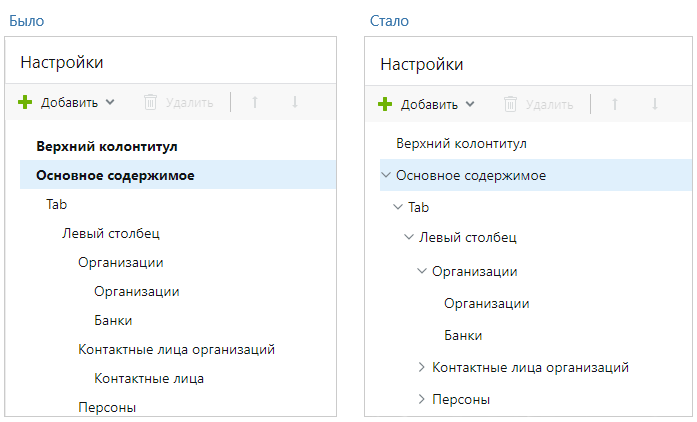
Task: Click the Было heading link
Action: pyautogui.click(x=27, y=21)
